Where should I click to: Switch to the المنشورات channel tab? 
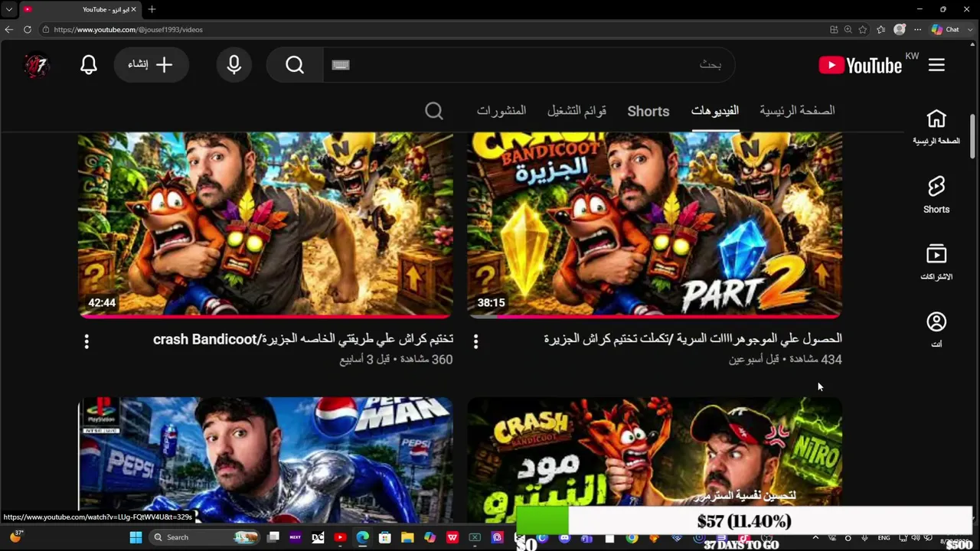point(501,111)
